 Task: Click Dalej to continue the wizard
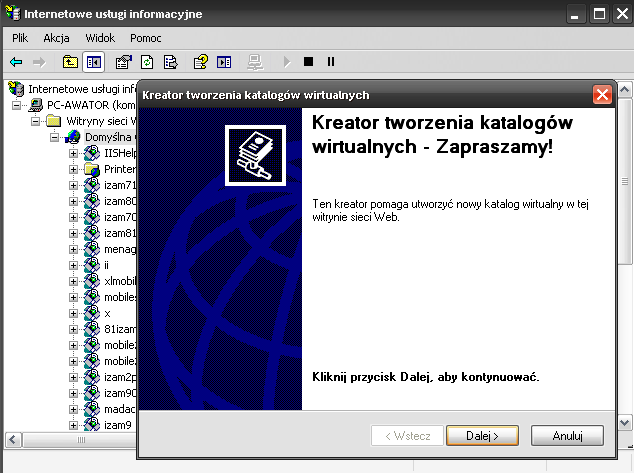482,436
